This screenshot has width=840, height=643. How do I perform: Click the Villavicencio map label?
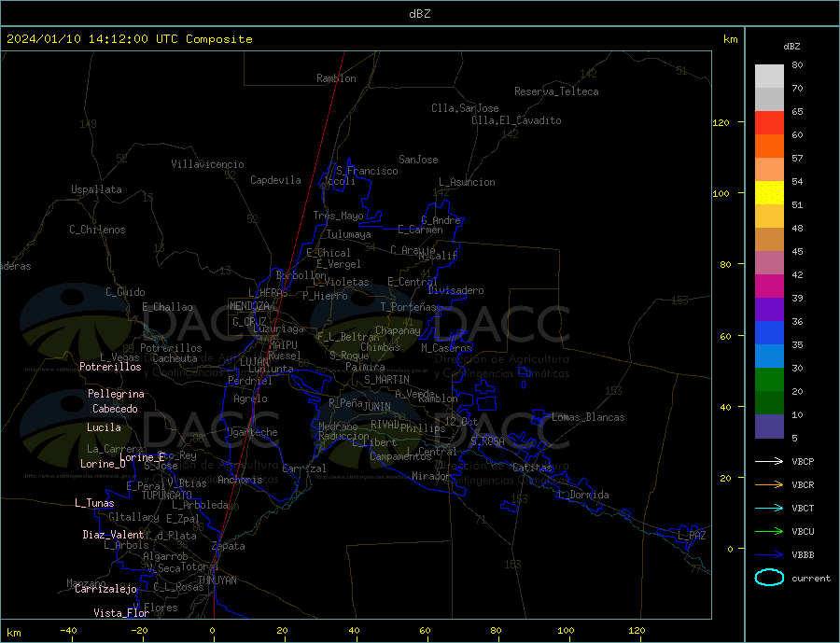click(x=207, y=164)
